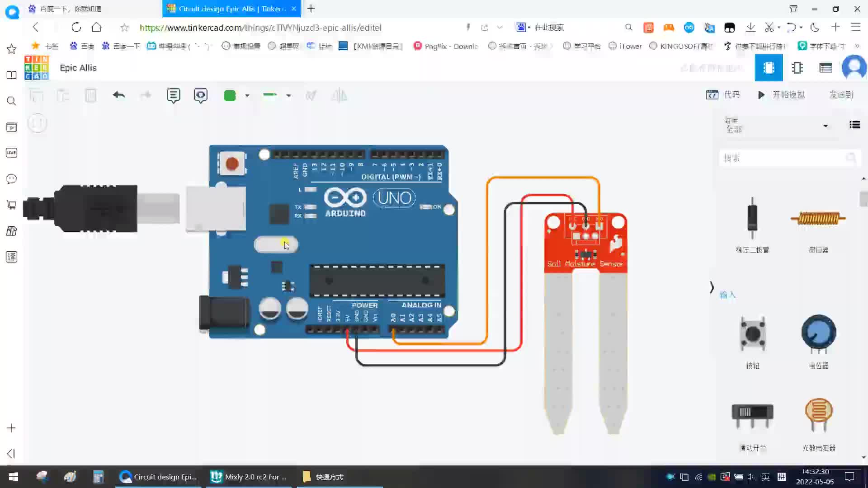Image resolution: width=868 pixels, height=488 pixels.
Task: Click the component search field
Action: pyautogui.click(x=789, y=158)
